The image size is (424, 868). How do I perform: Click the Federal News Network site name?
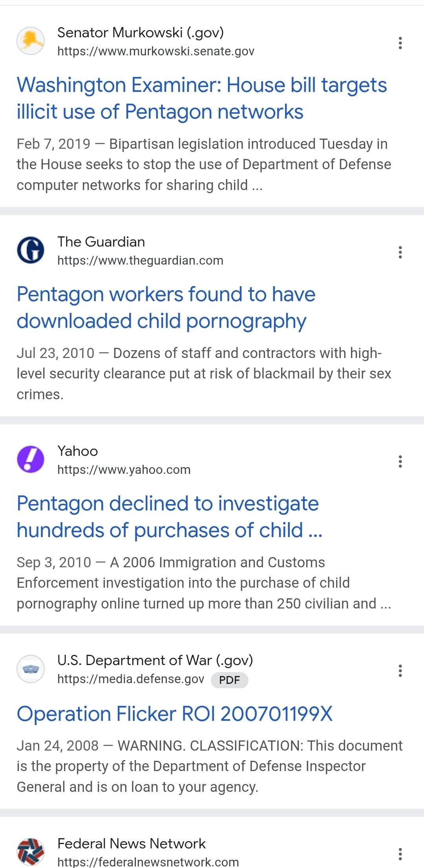[132, 843]
